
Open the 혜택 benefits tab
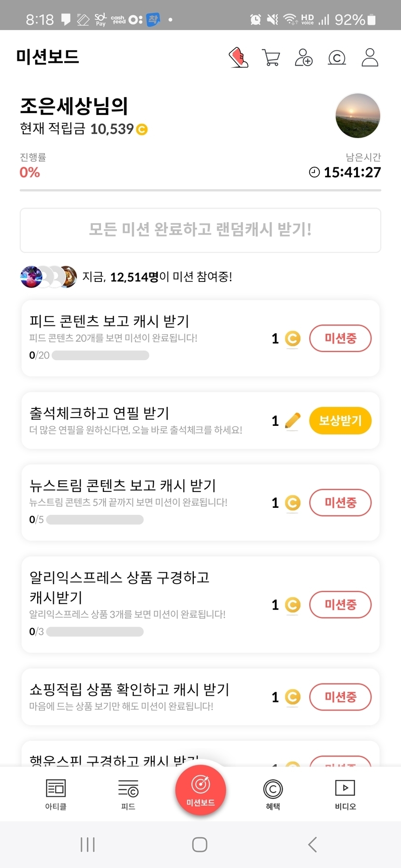tap(273, 794)
